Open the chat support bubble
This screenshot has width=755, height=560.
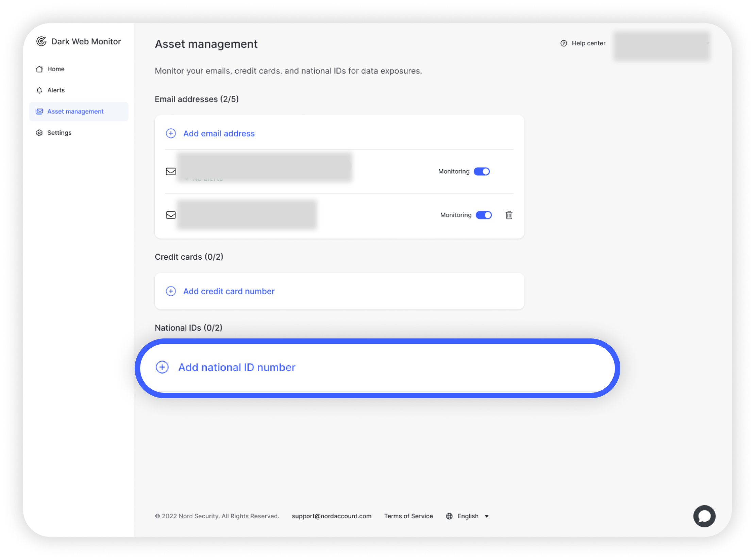(704, 516)
